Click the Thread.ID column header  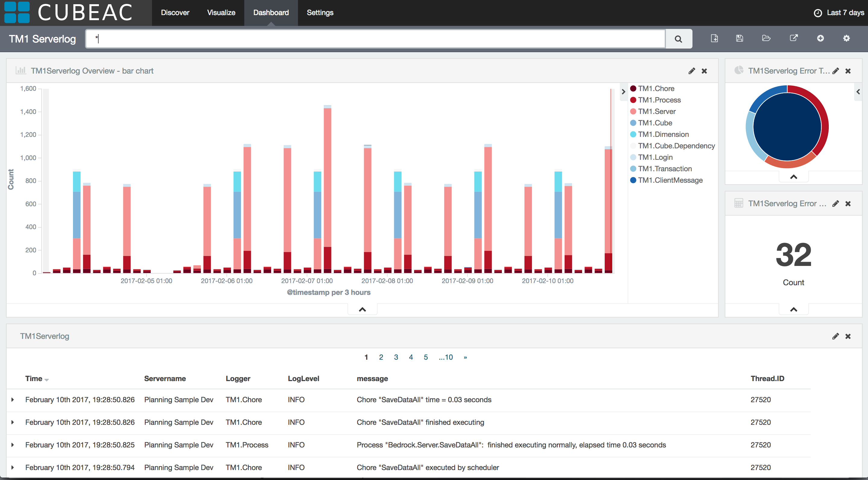pos(767,379)
